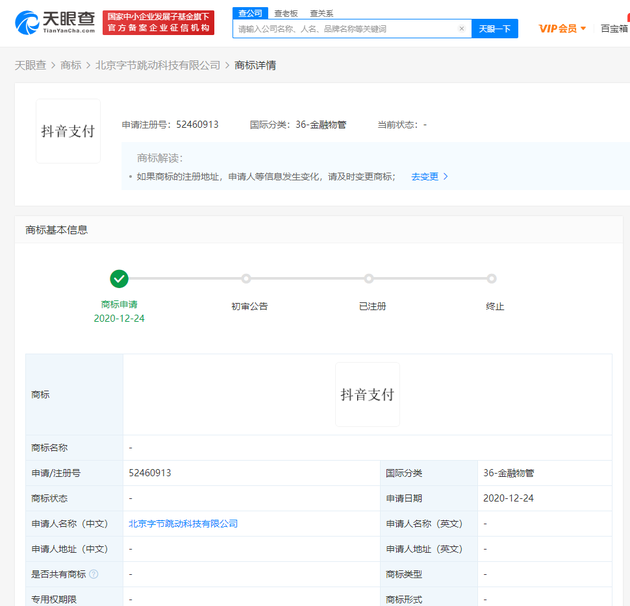Open the 抖音支付 thumbnail in the 商标 table row
Screen dimensions: 630x606
[x=367, y=394]
